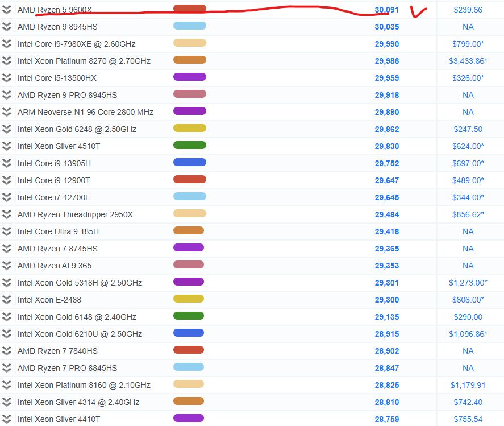Open Intel Xeon Gold 6148 @ 2.40GHz page
Viewport: 504px width, 426px height.
pos(77,317)
